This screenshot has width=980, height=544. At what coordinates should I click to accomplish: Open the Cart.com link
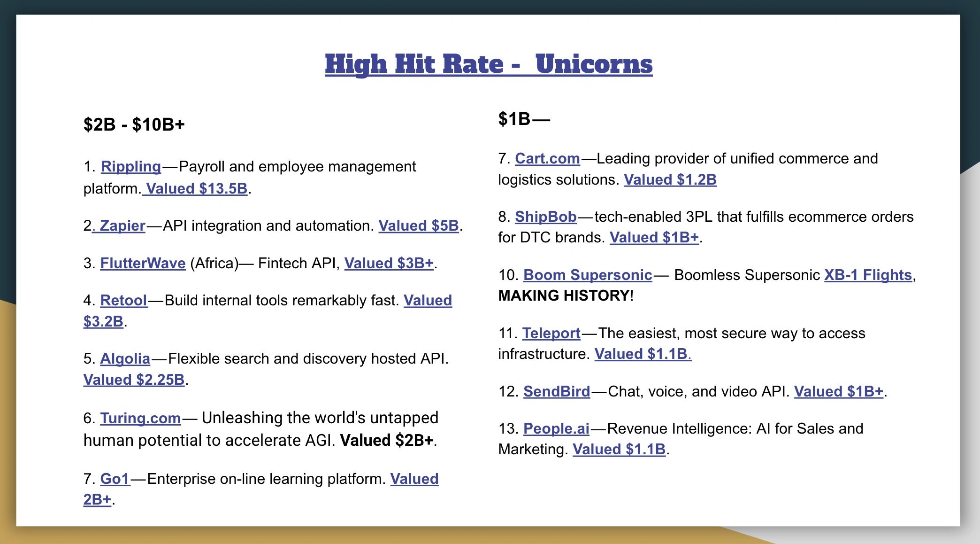click(x=548, y=159)
